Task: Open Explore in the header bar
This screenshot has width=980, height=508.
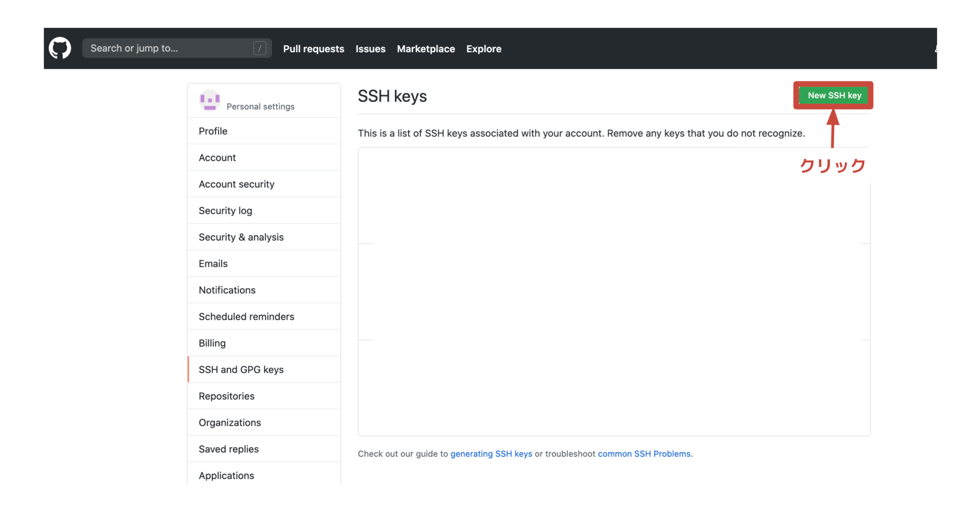Action: (x=483, y=49)
